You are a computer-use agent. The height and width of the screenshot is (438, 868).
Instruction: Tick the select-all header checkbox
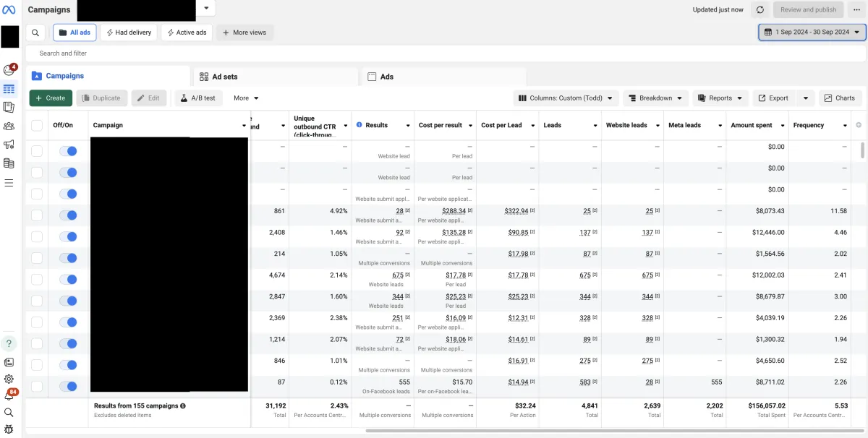pos(37,125)
